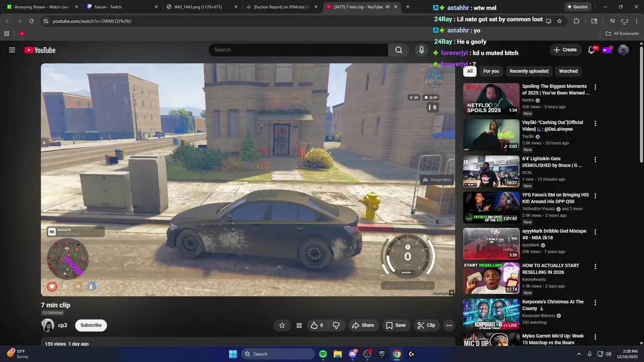Click the grid icon beside like button

(x=299, y=325)
